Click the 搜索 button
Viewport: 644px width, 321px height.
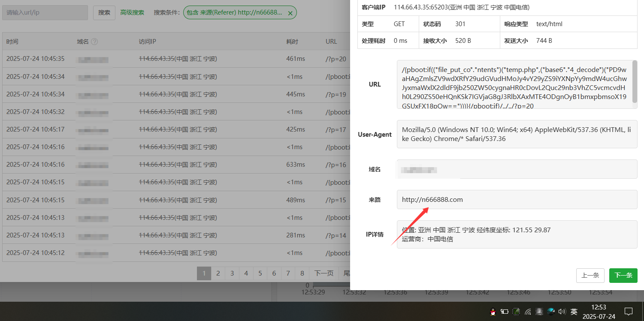[x=104, y=12]
